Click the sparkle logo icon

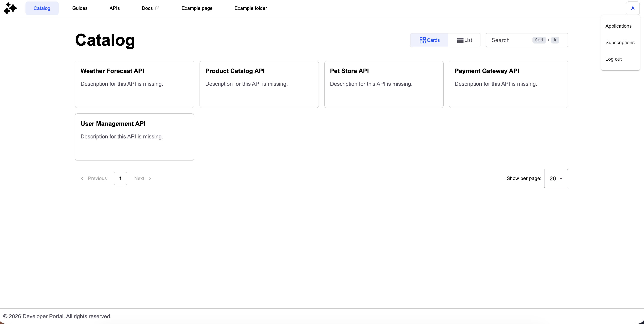[10, 8]
